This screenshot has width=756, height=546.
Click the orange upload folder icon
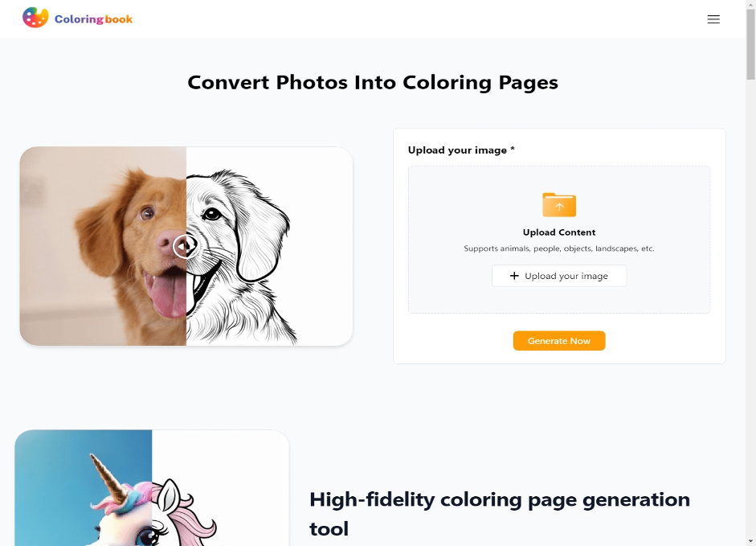(559, 205)
